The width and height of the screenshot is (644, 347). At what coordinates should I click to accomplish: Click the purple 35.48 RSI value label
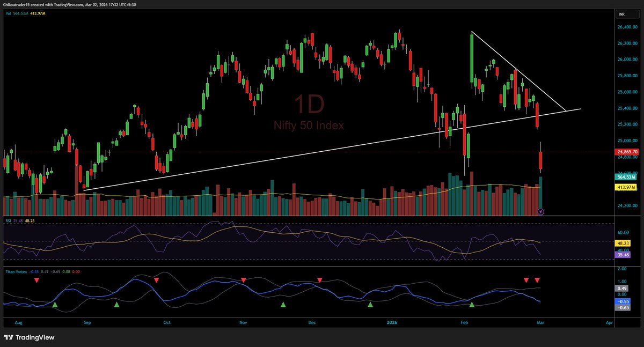coord(621,255)
